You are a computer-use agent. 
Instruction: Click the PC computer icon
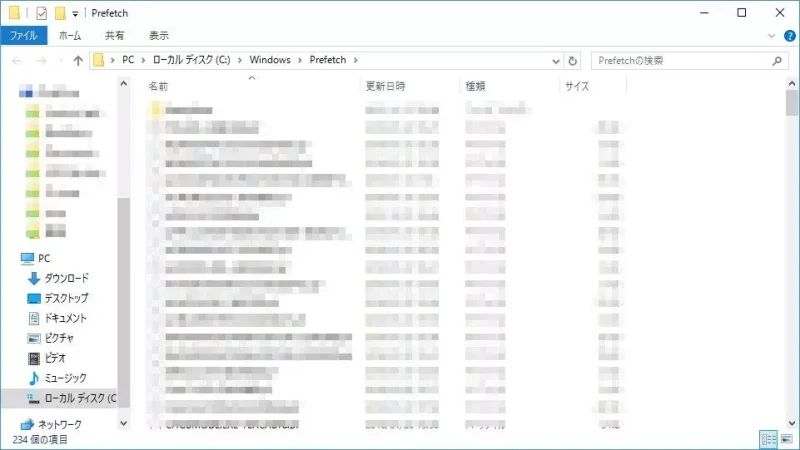tap(27, 258)
